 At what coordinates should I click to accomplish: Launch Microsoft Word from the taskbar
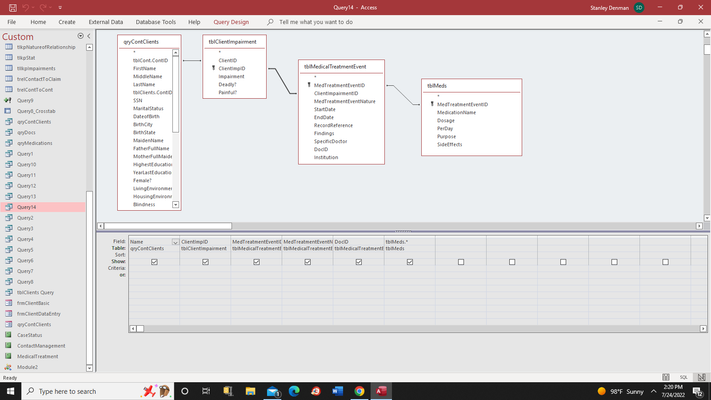tap(337, 391)
